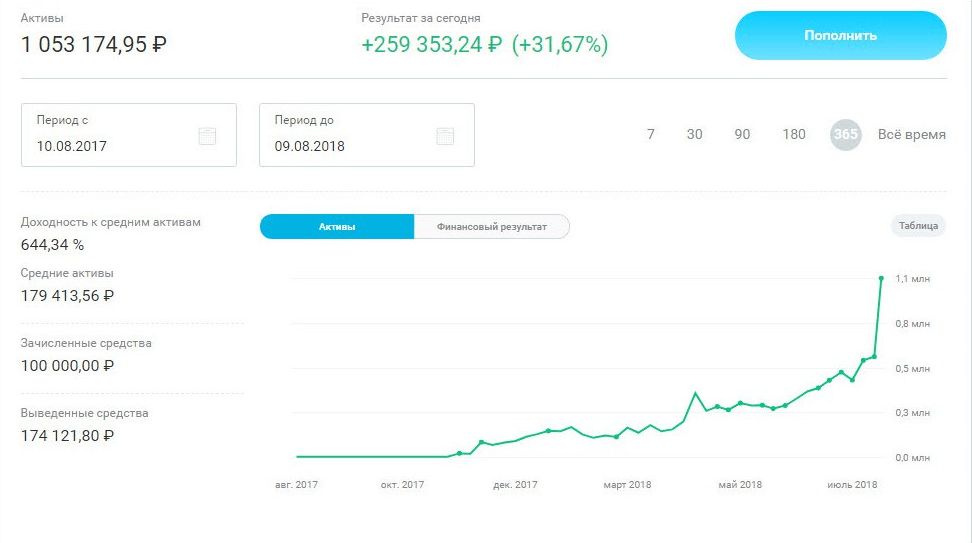
Task: Click the март 2018 axis label
Action: 627,485
